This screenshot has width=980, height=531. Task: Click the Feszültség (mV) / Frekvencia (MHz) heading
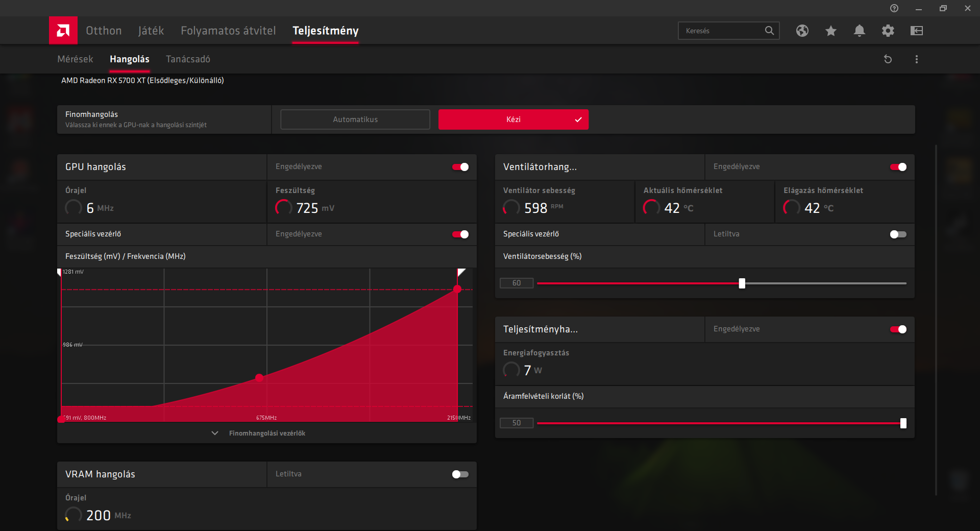click(126, 256)
